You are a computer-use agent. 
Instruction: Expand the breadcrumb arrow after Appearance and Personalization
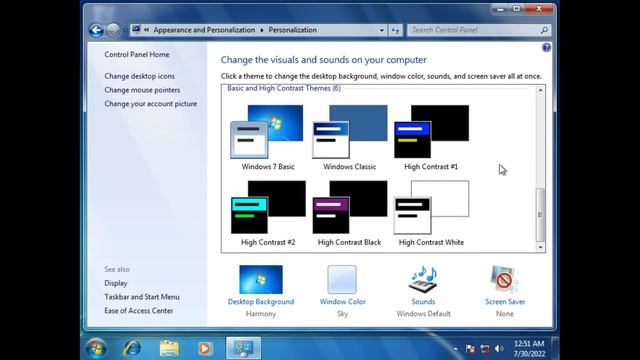[x=262, y=30]
